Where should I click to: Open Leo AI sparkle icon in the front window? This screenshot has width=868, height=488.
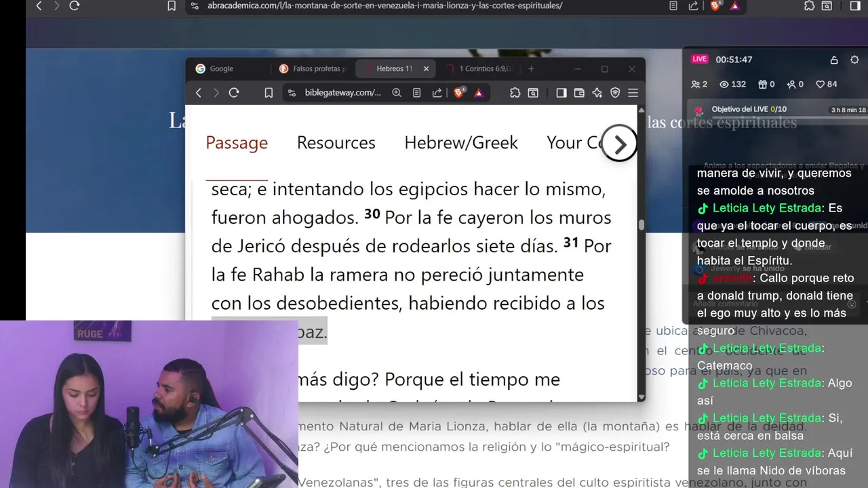[x=597, y=93]
